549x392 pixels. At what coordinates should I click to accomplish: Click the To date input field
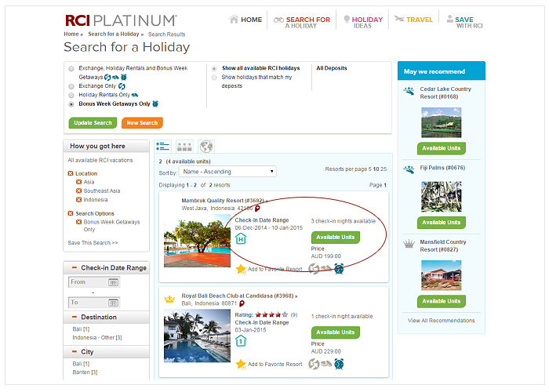[94, 303]
